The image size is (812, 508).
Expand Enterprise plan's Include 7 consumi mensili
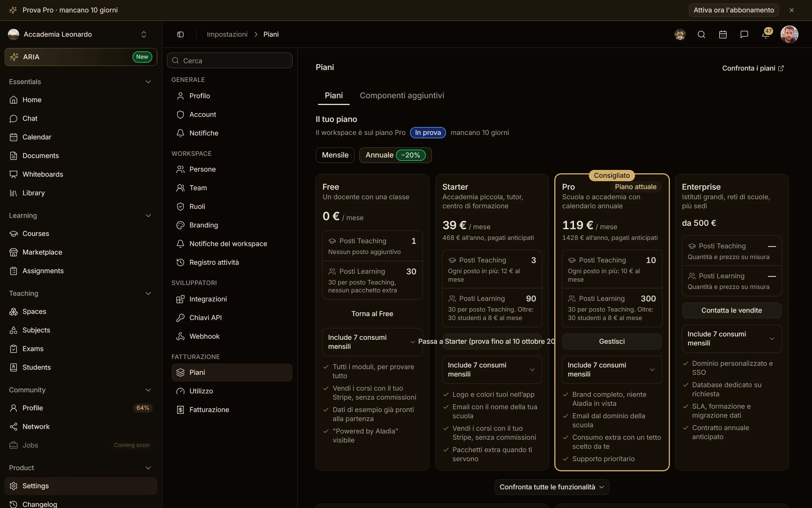click(x=731, y=339)
